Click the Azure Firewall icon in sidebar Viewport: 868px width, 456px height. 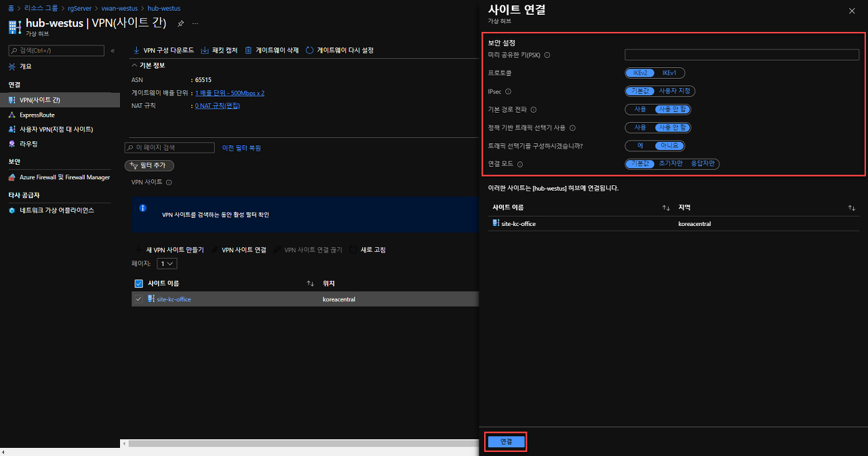coord(12,177)
